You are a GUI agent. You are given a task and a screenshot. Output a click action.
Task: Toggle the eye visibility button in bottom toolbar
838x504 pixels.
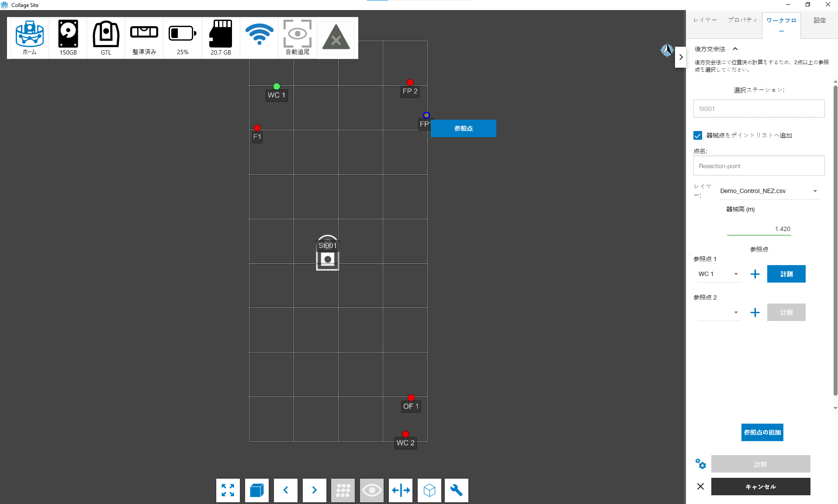(x=371, y=490)
